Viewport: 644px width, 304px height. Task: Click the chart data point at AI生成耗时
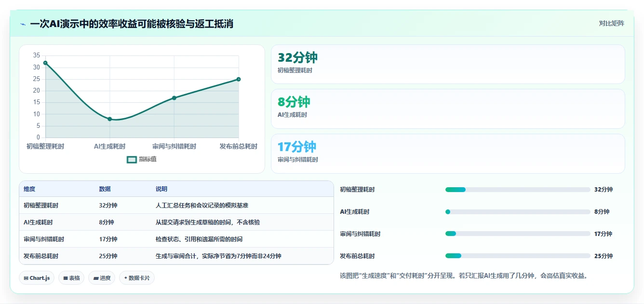(x=110, y=119)
